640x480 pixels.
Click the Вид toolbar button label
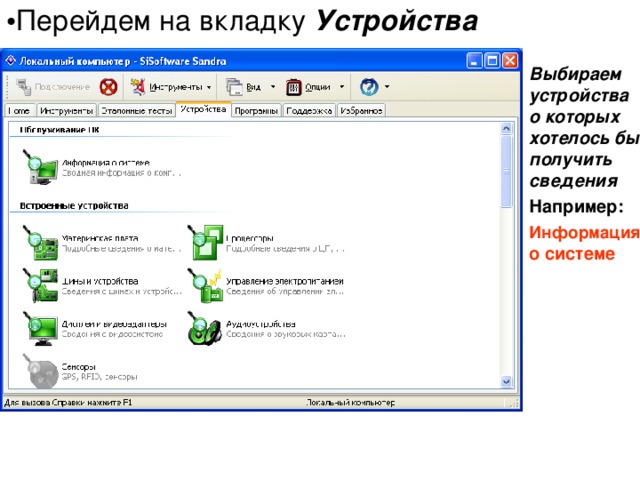[253, 87]
